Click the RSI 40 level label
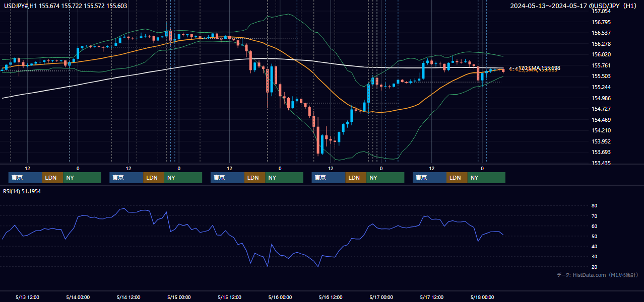 [594, 246]
